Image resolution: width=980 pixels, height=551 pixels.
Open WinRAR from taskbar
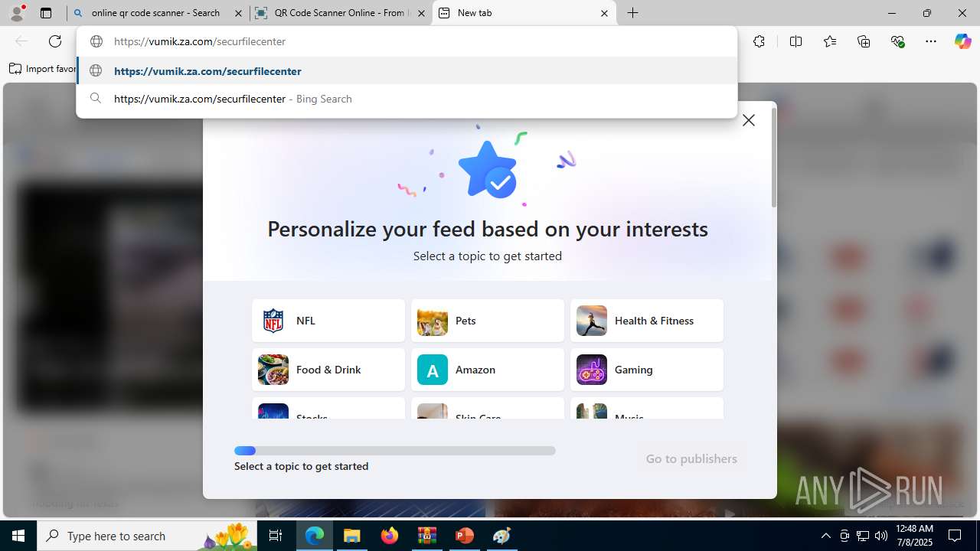427,536
